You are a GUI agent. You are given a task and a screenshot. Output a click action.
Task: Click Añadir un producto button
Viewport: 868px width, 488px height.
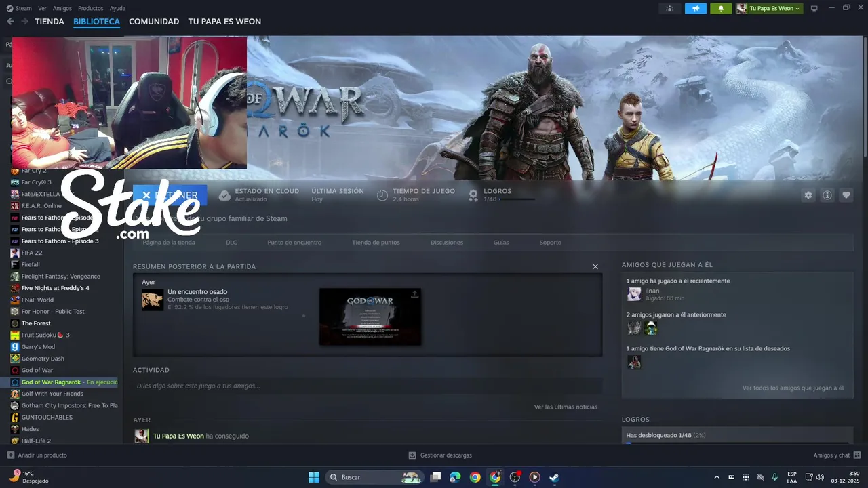coord(37,455)
